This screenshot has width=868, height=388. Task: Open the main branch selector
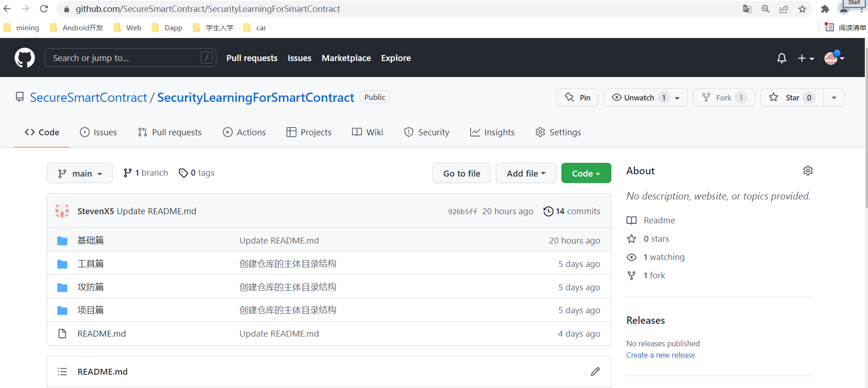coord(80,173)
